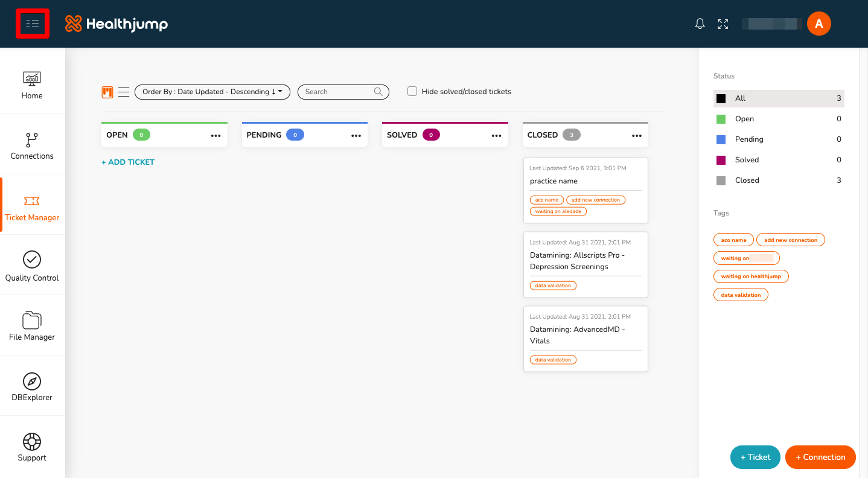Enable Hide solved/closed tickets checkbox
Screen dimensions: 868x478
pos(412,92)
